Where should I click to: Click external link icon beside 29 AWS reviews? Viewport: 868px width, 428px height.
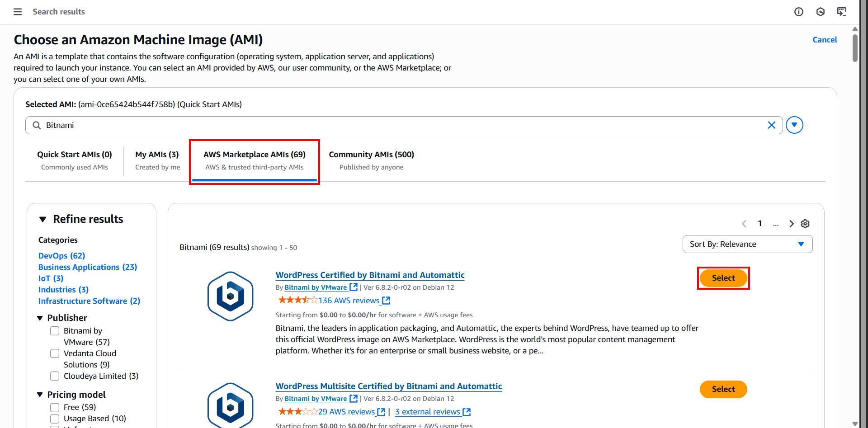tap(381, 412)
